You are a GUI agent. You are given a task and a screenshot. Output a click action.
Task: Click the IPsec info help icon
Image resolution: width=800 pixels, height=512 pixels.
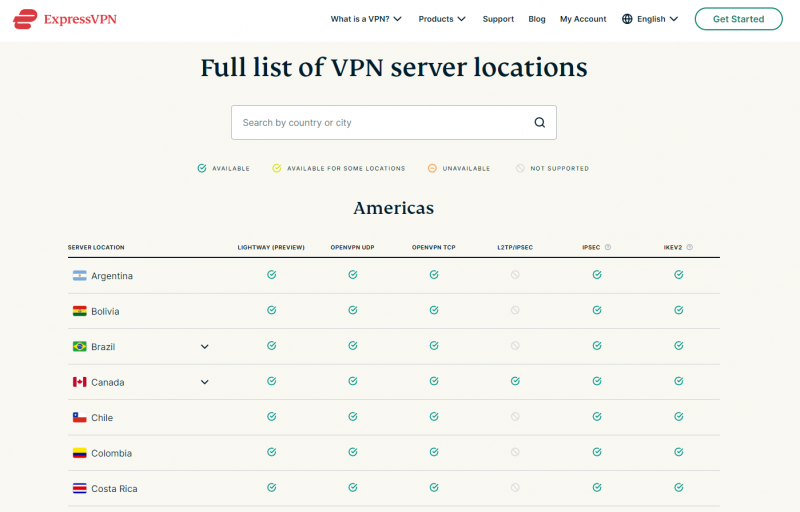click(x=608, y=247)
